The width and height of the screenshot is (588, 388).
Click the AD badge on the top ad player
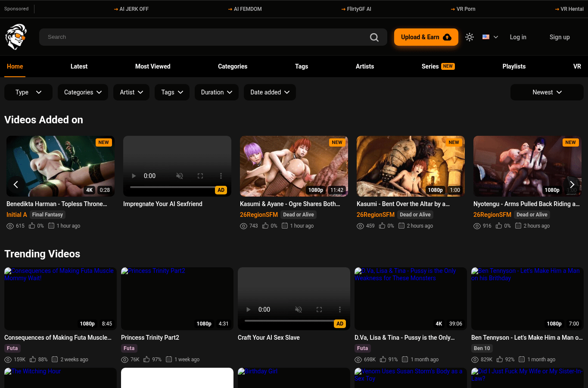pyautogui.click(x=221, y=190)
